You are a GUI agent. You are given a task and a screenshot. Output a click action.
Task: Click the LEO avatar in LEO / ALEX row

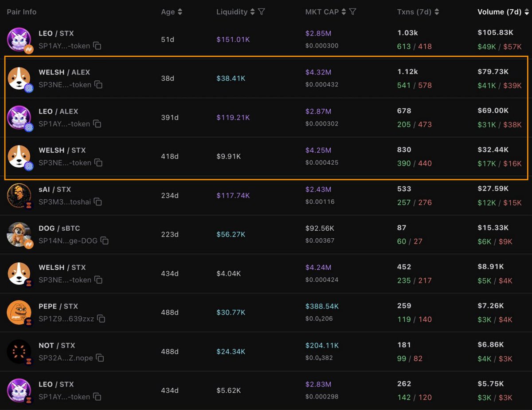click(19, 118)
